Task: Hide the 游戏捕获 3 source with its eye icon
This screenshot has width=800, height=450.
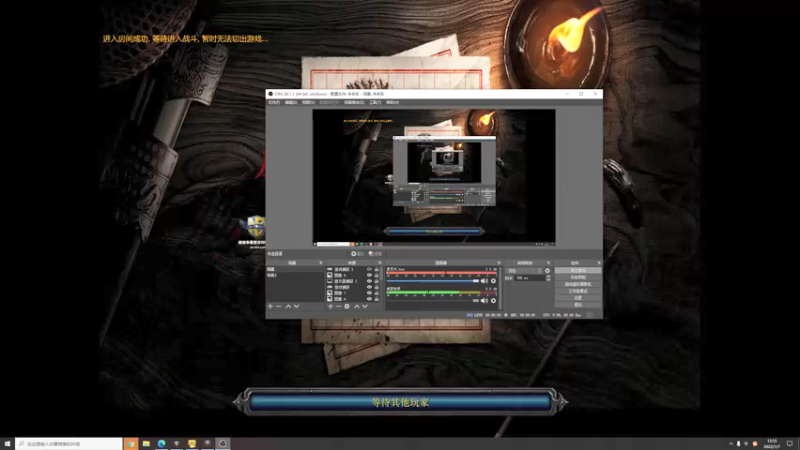Action: (x=369, y=269)
